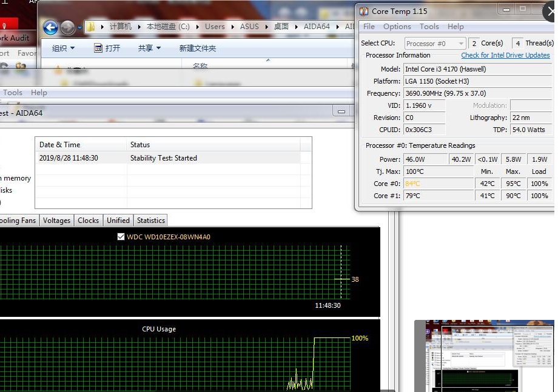
Task: Select Users in the address bar path
Action: point(215,27)
